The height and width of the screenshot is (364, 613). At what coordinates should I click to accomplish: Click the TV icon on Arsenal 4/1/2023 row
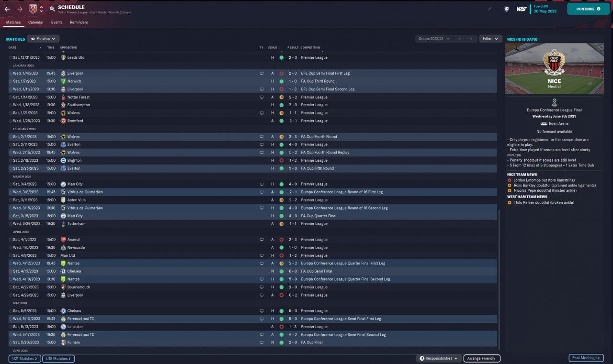261,240
